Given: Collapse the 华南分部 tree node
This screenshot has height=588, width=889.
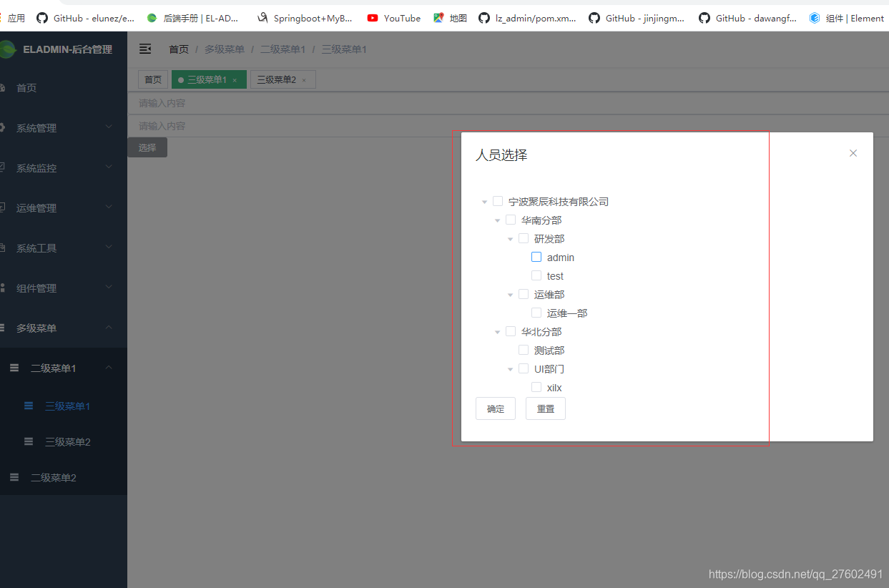Looking at the screenshot, I should [x=498, y=220].
